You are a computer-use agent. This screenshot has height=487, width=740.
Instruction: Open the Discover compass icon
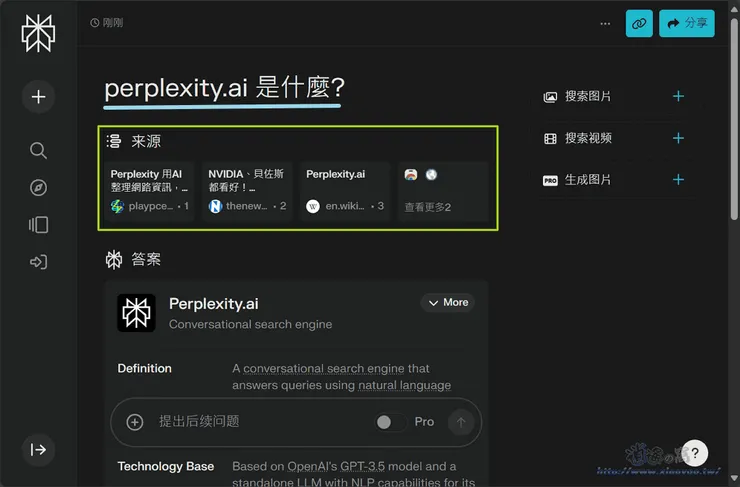point(38,187)
